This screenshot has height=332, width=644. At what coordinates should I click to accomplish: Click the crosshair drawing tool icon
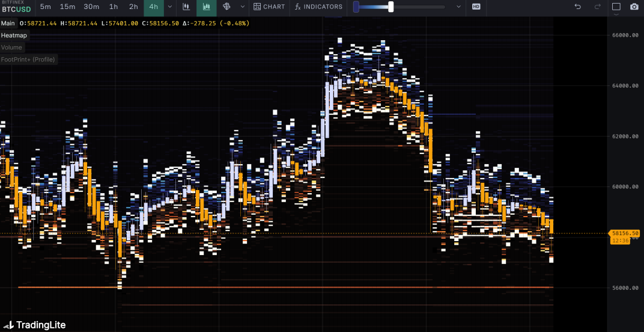point(226,7)
